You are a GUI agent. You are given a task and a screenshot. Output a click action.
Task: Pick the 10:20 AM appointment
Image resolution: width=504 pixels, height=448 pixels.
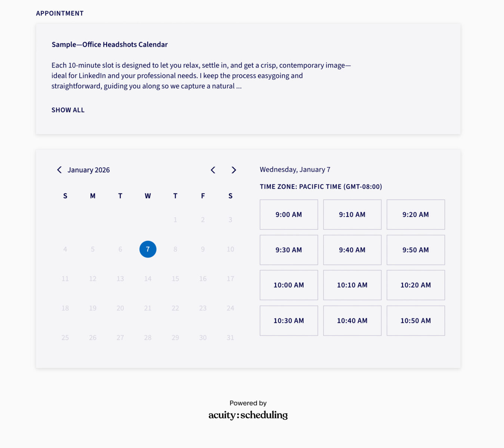coord(415,285)
